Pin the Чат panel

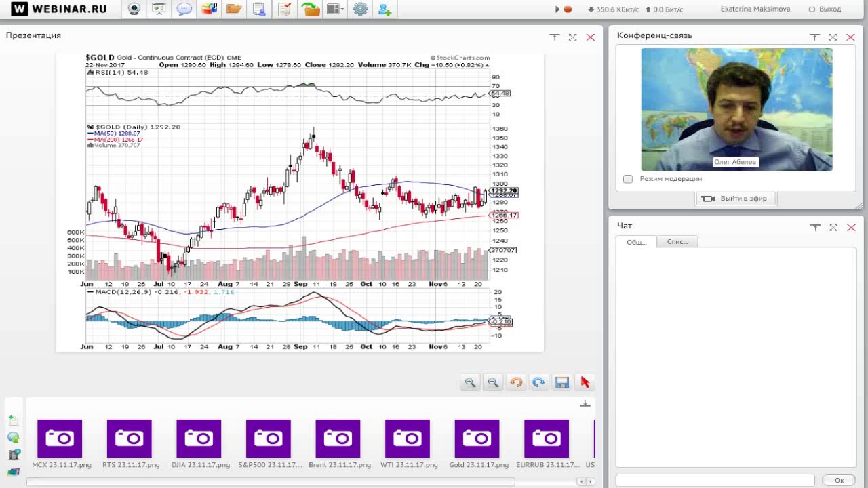pyautogui.click(x=815, y=228)
